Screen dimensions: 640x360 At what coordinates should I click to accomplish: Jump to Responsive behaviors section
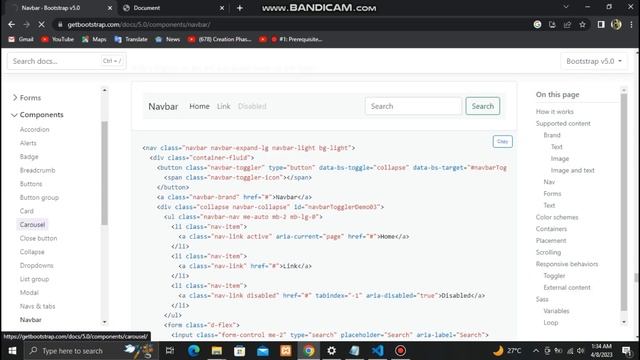567,264
